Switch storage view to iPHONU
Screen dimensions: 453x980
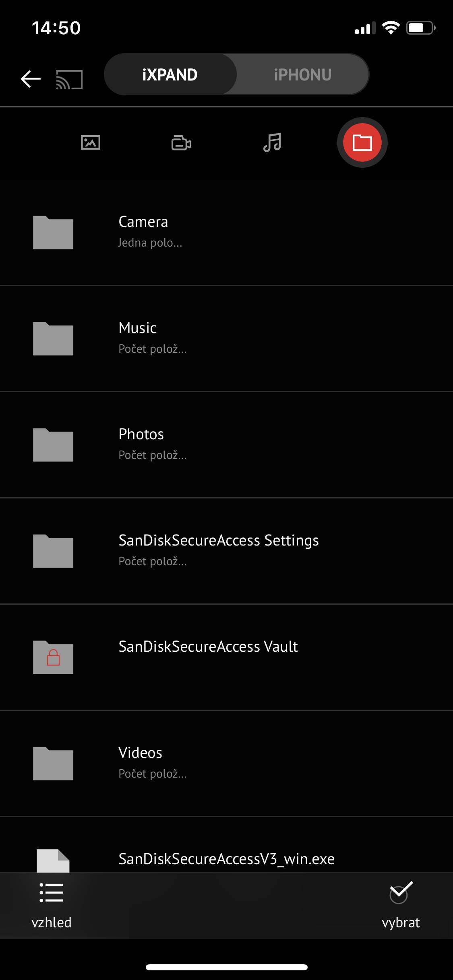point(302,74)
